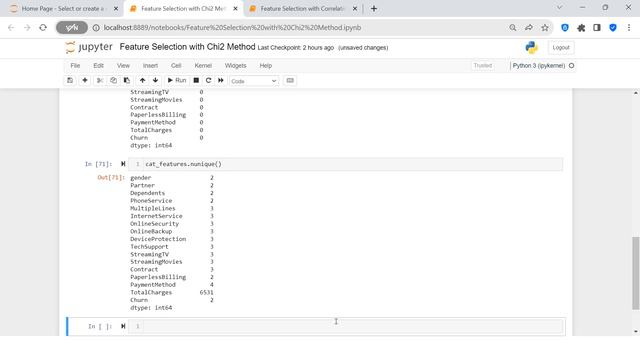Bookmark this page star icon
The image size is (640, 360).
[x=545, y=28]
